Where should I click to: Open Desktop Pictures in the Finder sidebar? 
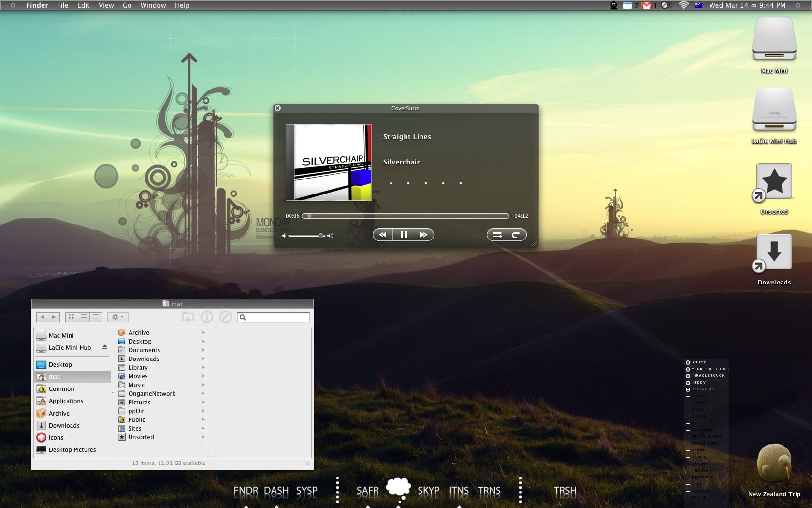pyautogui.click(x=72, y=450)
